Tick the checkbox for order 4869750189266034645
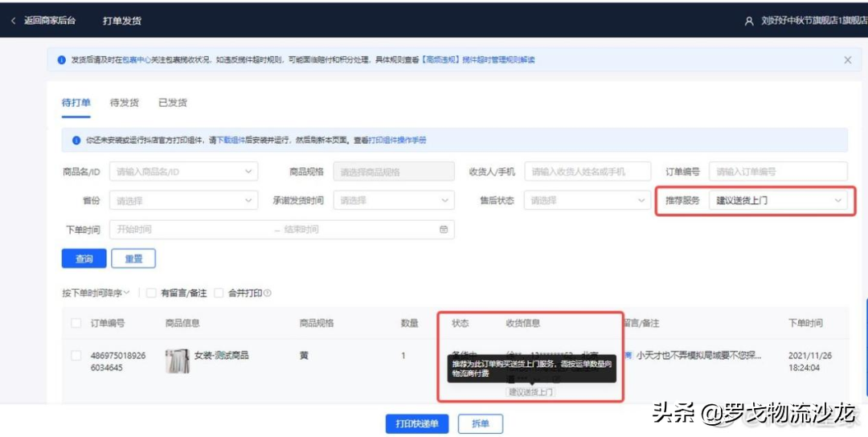 pyautogui.click(x=76, y=356)
